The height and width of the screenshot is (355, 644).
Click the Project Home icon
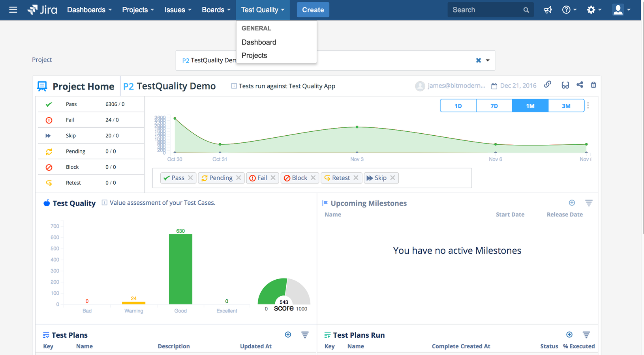(x=42, y=86)
